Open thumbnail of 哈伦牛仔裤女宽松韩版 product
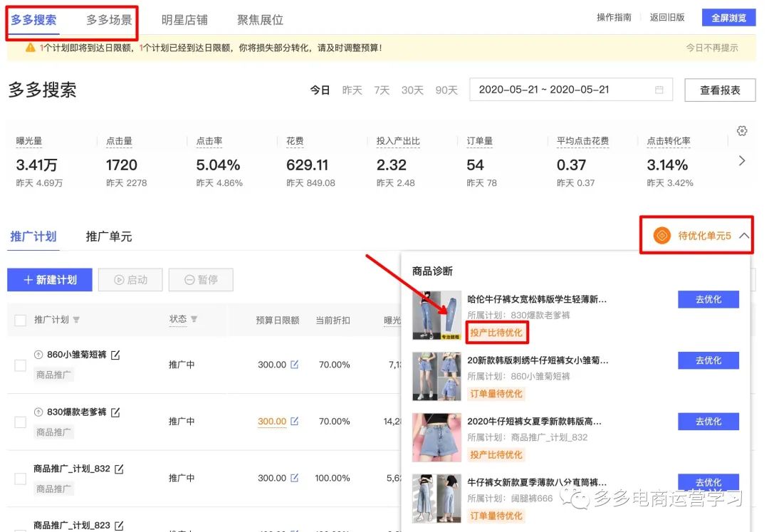 point(436,315)
